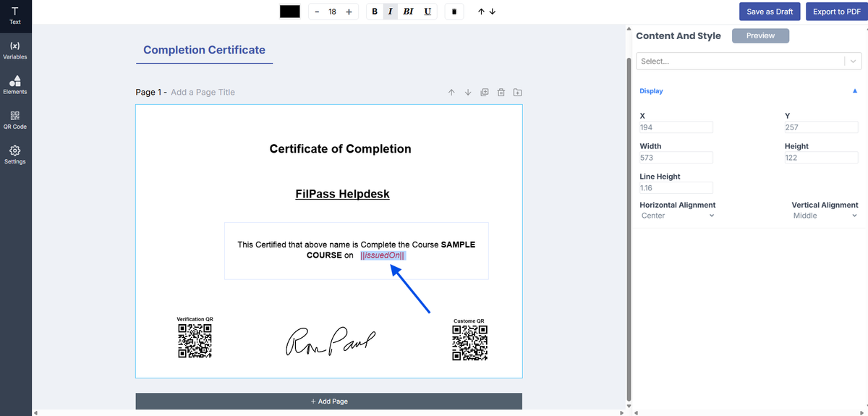868x416 pixels.
Task: Bring element forward with toolbar up arrow
Action: pyautogui.click(x=481, y=12)
